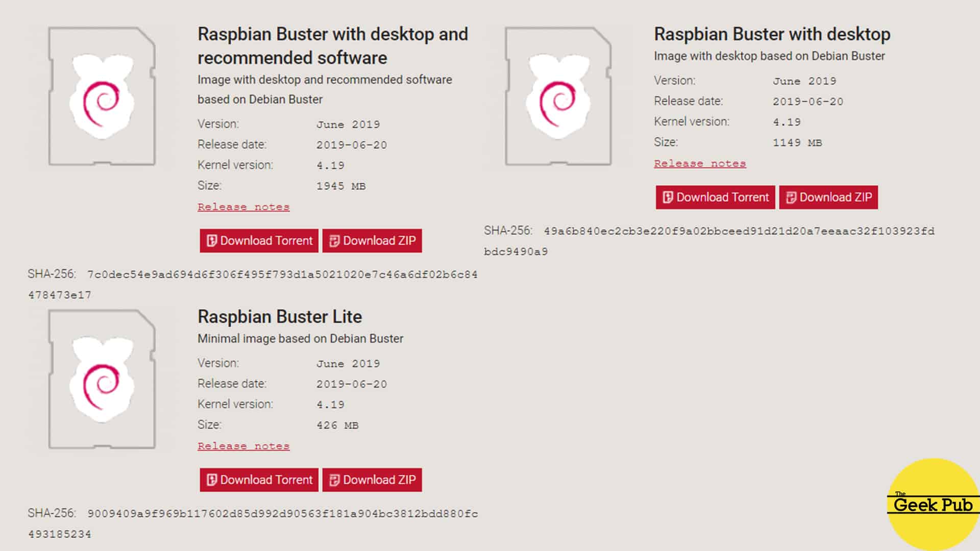This screenshot has height=551, width=980.
Task: Select SHA-256 hash for Raspbian Buster desktop
Action: click(708, 241)
